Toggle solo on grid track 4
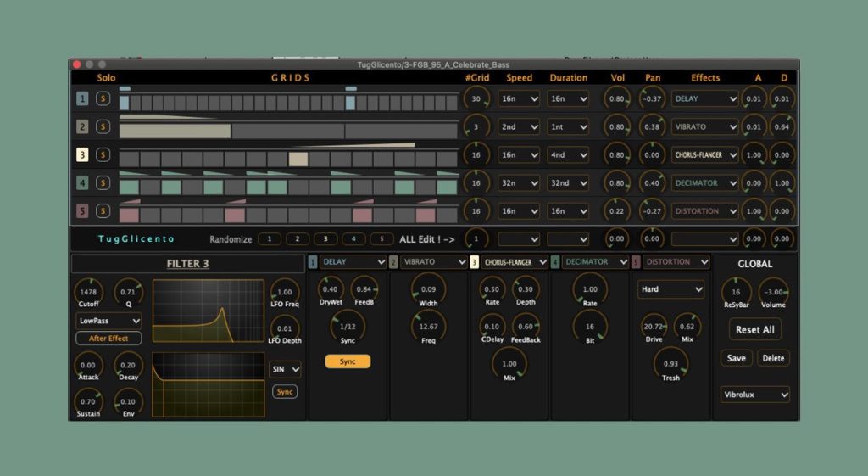This screenshot has height=476, width=868. click(x=103, y=183)
